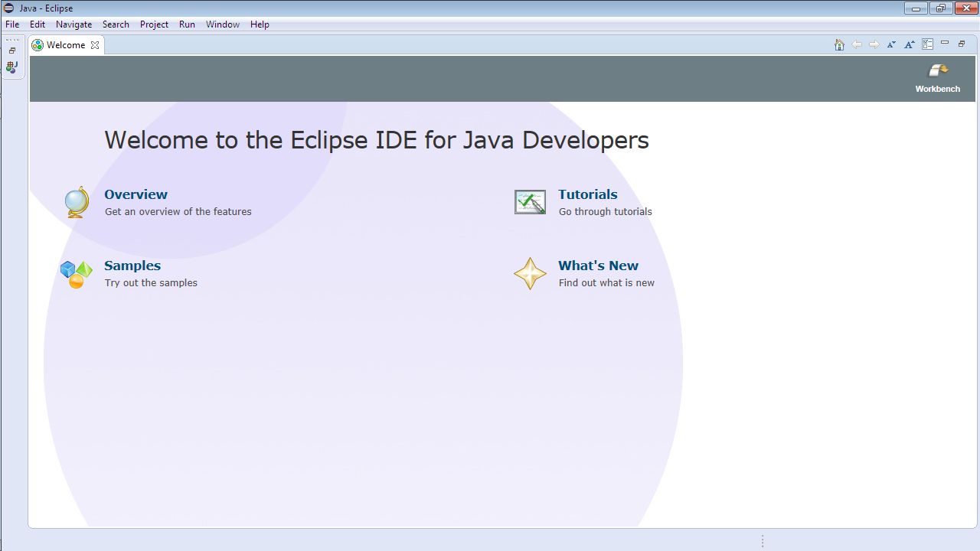Go back using the left arrow icon
The width and height of the screenshot is (980, 551).
pyautogui.click(x=857, y=44)
